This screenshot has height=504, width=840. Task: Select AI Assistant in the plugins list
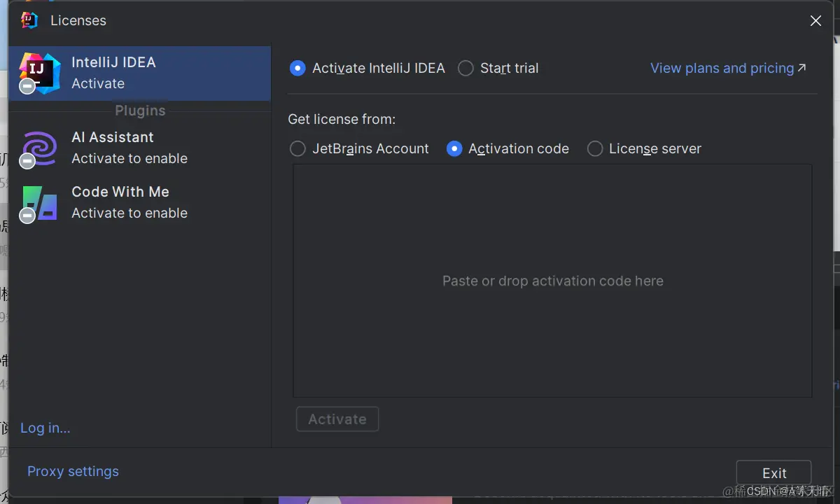[x=140, y=148]
